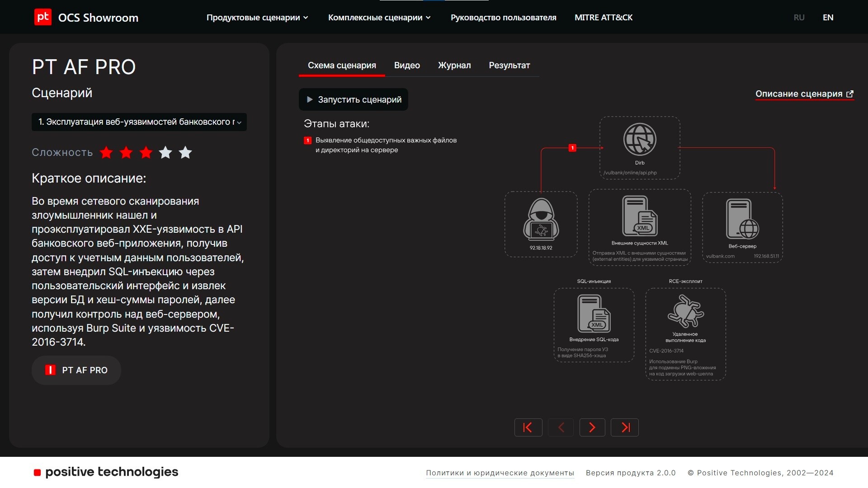Open the MITRE ATT&CK menu item
This screenshot has width=868, height=488.
pyautogui.click(x=604, y=18)
